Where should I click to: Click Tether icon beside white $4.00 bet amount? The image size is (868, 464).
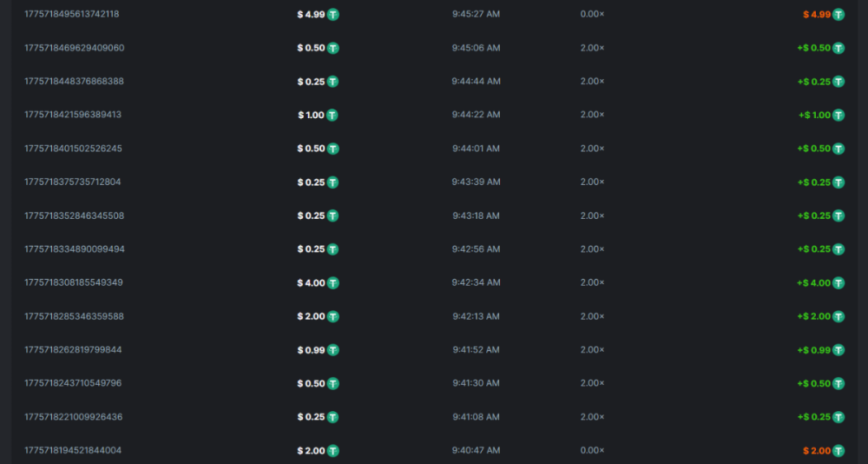[x=332, y=283]
